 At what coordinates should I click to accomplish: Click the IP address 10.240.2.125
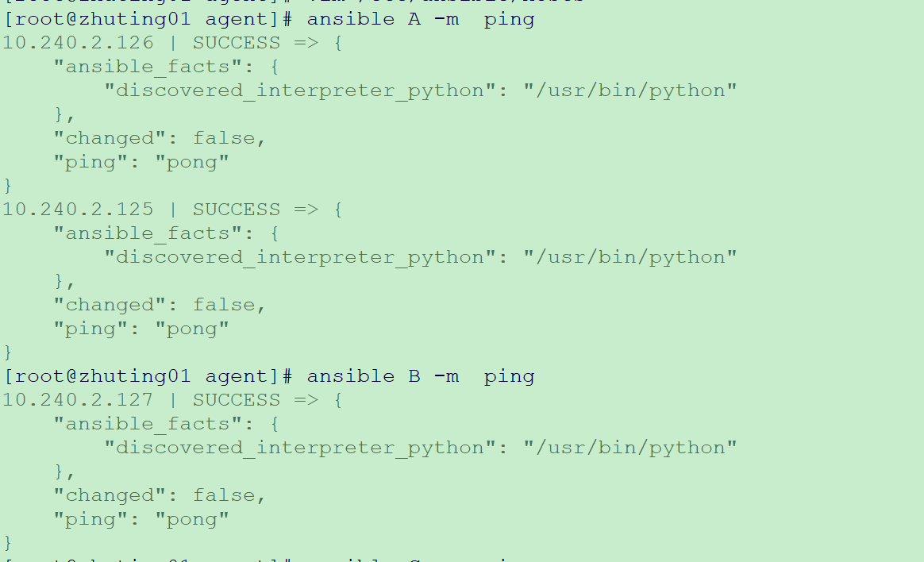[x=78, y=210]
